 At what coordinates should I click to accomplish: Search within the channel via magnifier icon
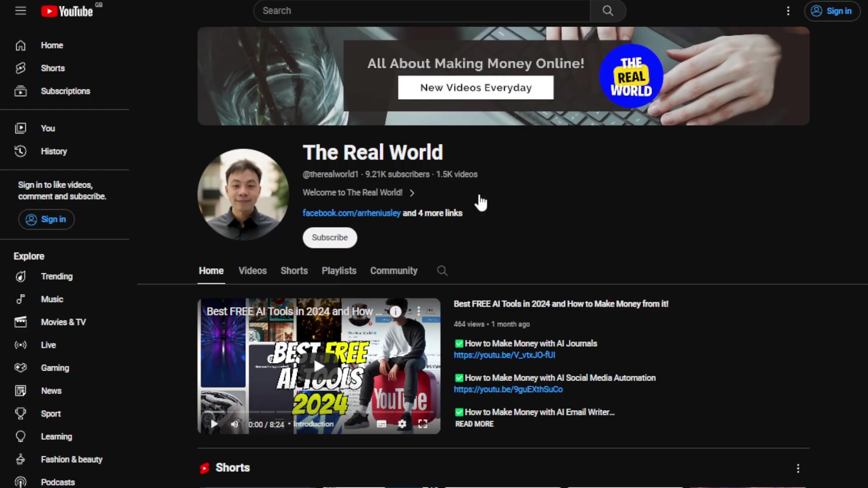(442, 271)
